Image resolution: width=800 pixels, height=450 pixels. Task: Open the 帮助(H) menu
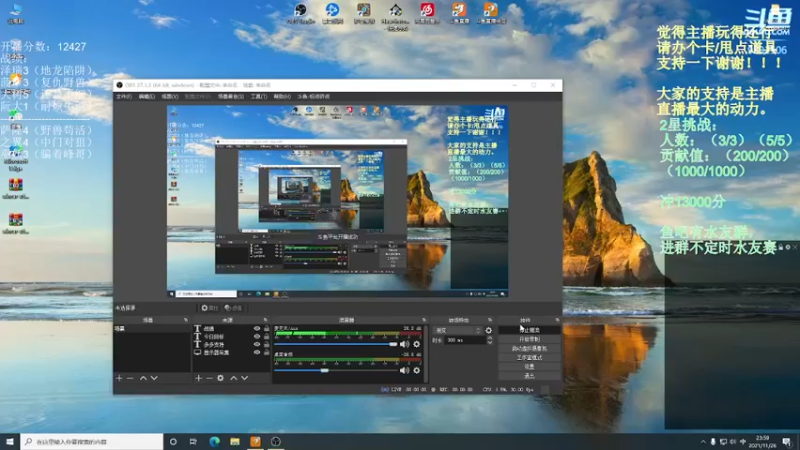282,96
